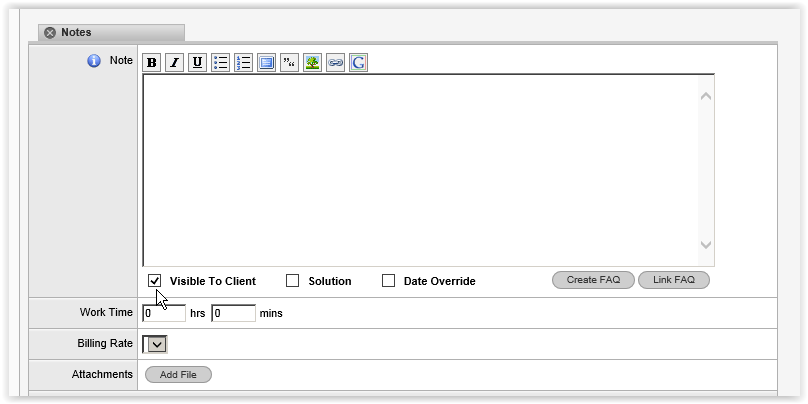Click the blue info icon beside Note
The width and height of the screenshot is (808, 404).
tap(94, 61)
